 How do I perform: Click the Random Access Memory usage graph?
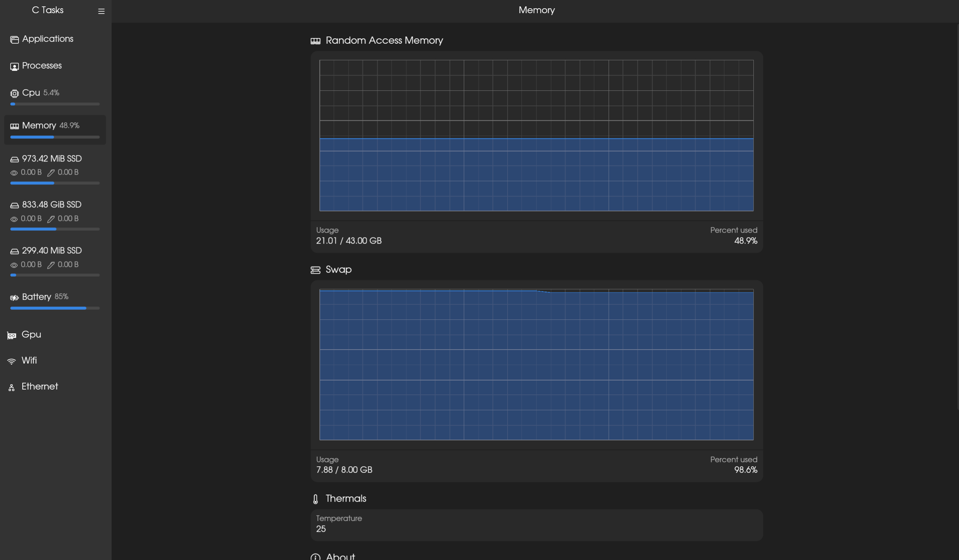536,135
